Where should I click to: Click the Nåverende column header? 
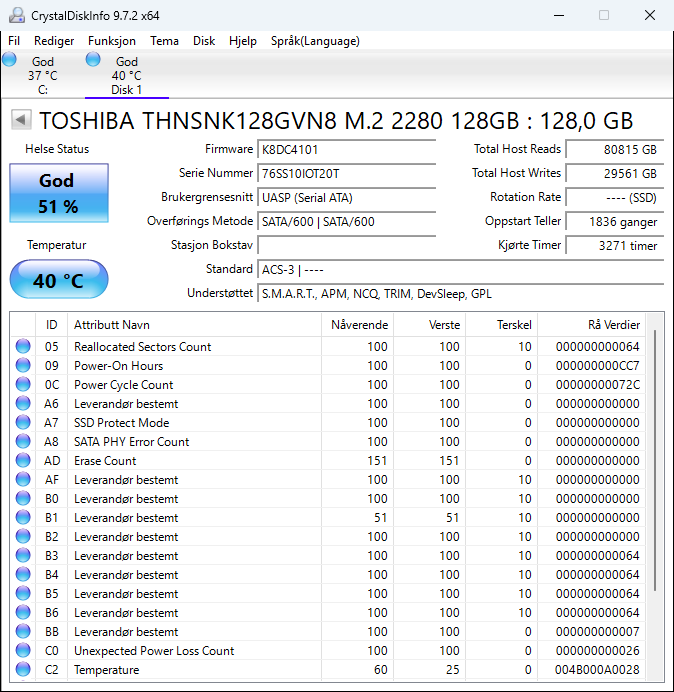pos(358,325)
